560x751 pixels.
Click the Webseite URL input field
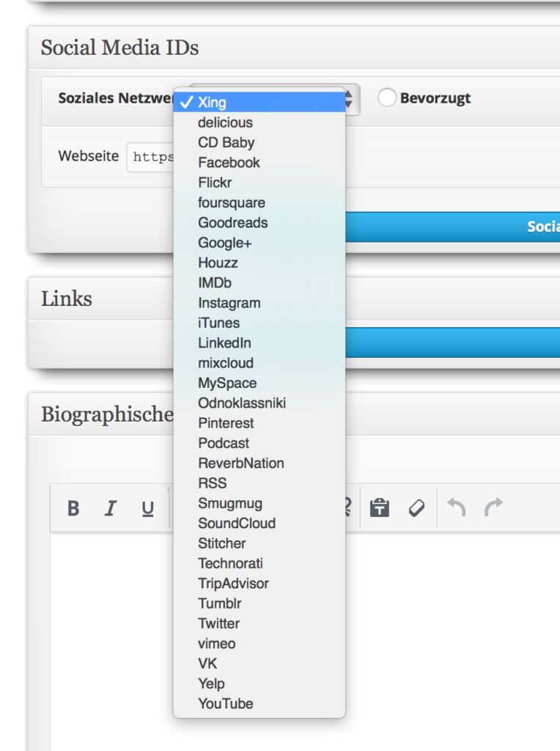coord(150,157)
